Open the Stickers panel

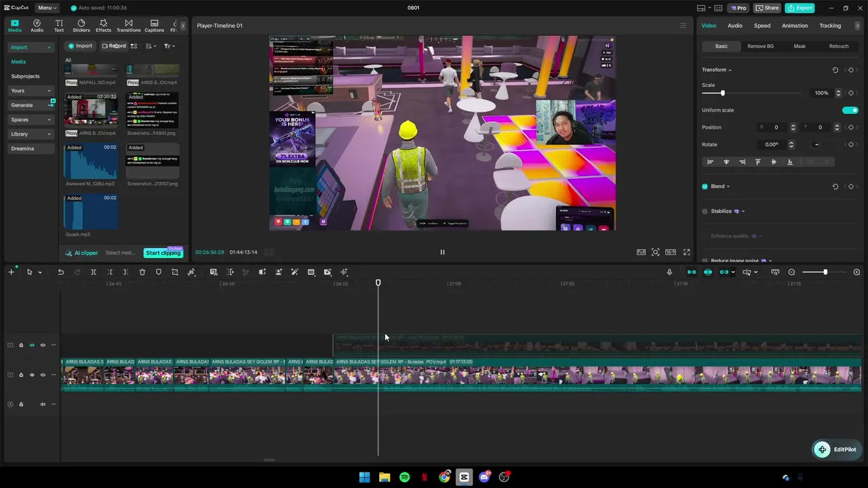[x=81, y=26]
